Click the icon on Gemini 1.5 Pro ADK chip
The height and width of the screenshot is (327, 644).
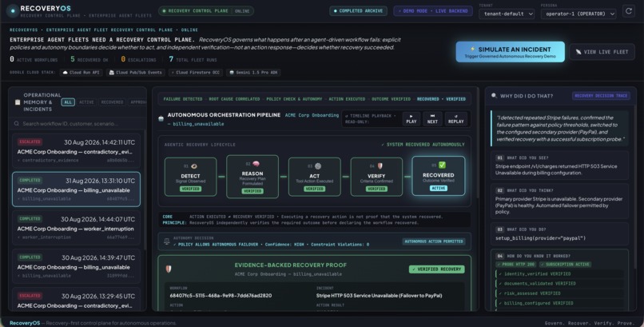coord(232,73)
